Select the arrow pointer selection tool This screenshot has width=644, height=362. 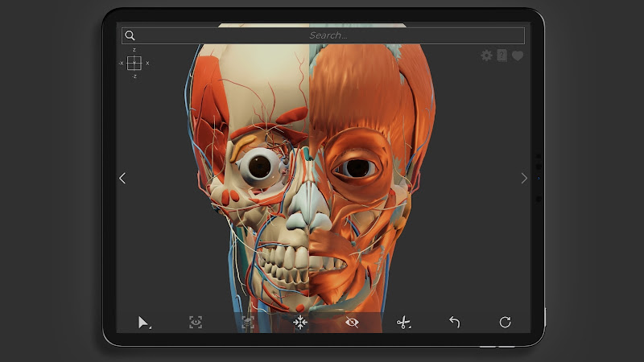point(143,323)
